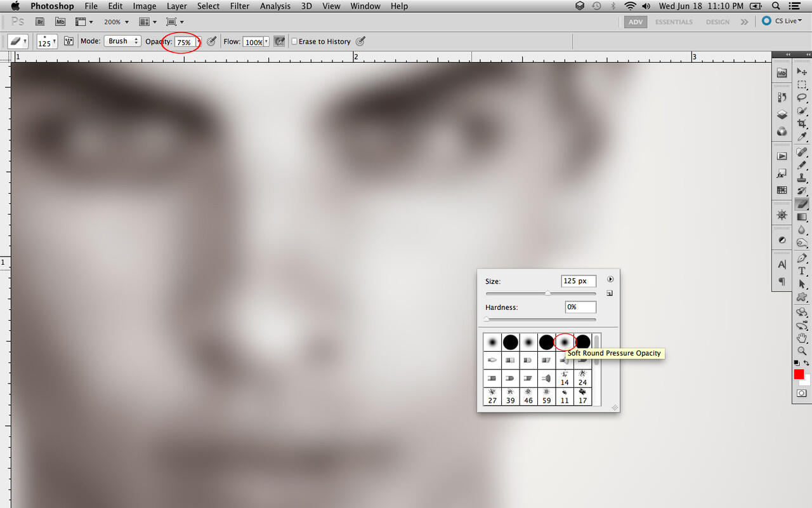The height and width of the screenshot is (508, 812).
Task: Open the Screen Mode dropdown
Action: [174, 22]
